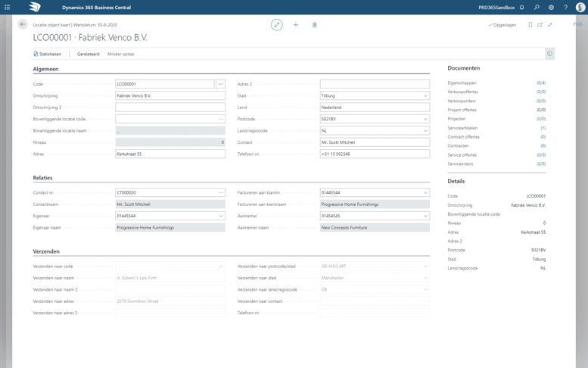
Task: Click the Opgeslagen saved indicator
Action: [x=502, y=25]
